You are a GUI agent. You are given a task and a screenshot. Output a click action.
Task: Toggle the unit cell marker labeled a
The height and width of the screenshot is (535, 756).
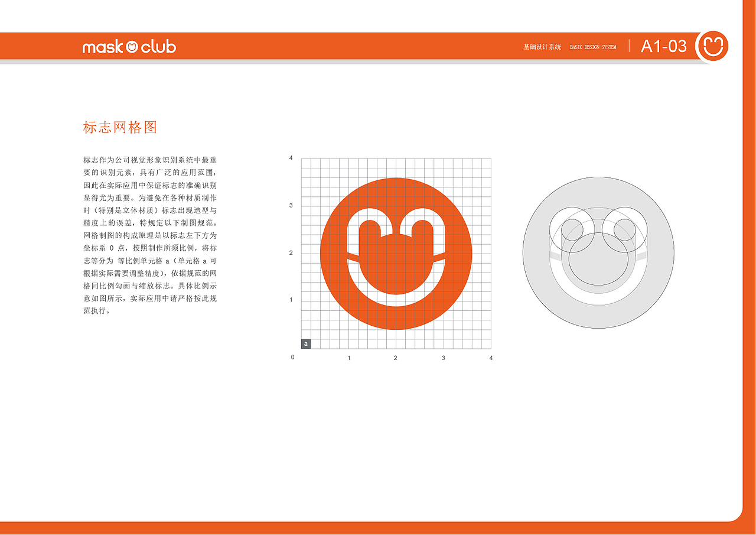305,342
